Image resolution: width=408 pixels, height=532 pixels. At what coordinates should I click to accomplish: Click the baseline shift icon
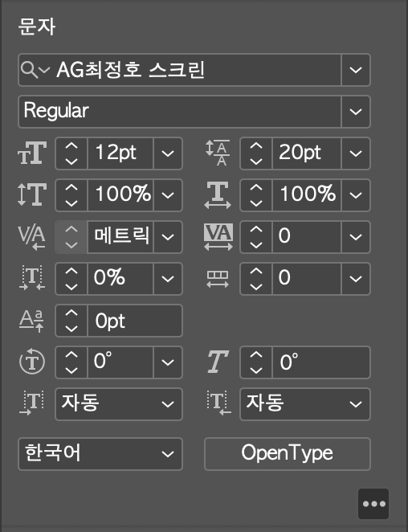[31, 321]
